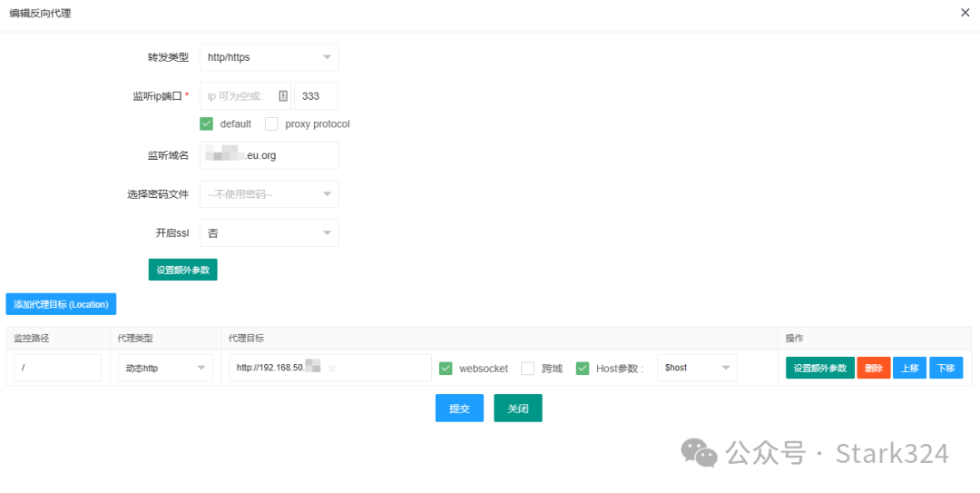
Task: Move the rule down with 下移
Action: tap(946, 369)
